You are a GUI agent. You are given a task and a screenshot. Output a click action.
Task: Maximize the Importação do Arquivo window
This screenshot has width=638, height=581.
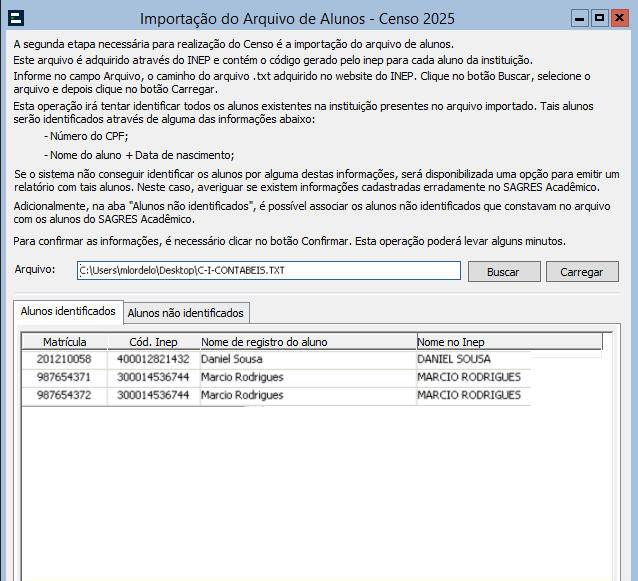[x=599, y=18]
